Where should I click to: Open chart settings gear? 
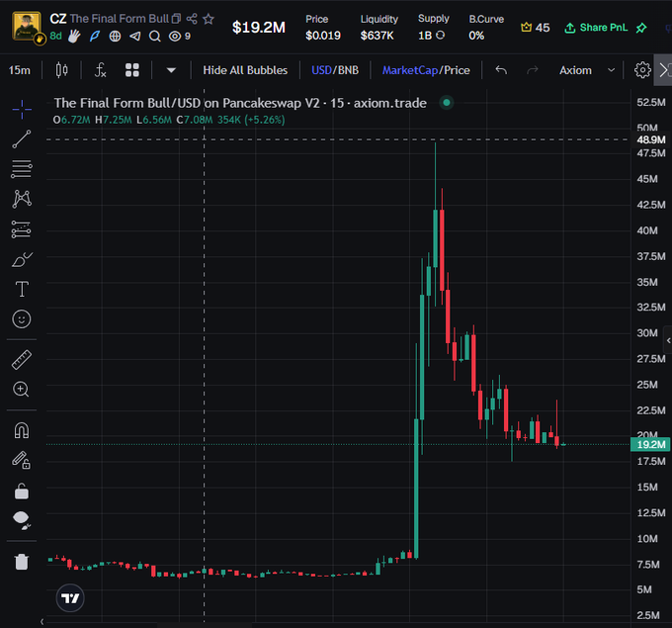(642, 70)
